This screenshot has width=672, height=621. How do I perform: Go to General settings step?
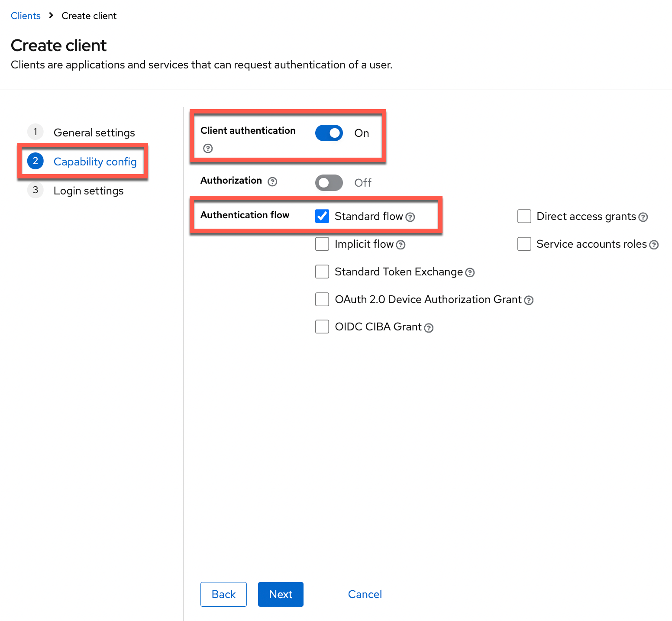(94, 133)
